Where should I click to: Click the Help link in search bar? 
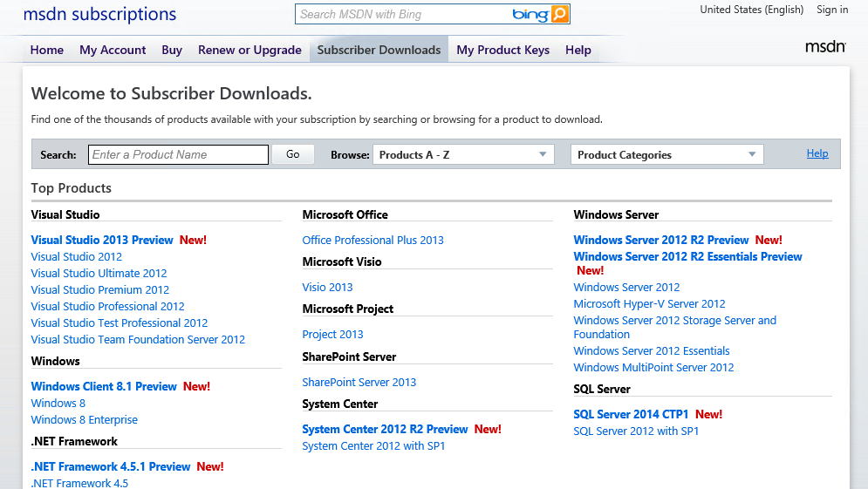point(817,153)
